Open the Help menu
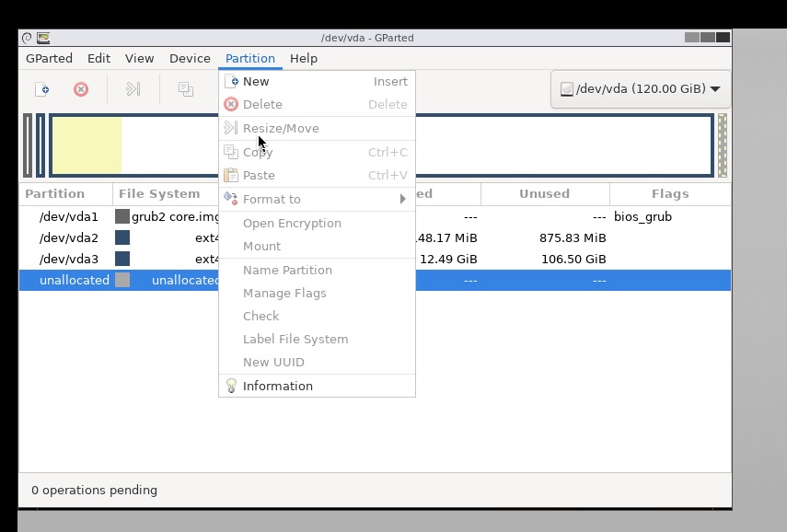The width and height of the screenshot is (787, 532). [x=304, y=58]
